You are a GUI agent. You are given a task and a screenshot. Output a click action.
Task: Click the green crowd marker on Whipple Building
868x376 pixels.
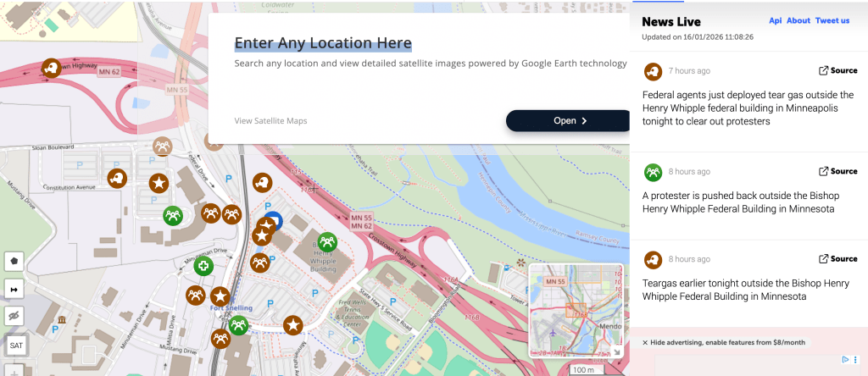click(328, 241)
